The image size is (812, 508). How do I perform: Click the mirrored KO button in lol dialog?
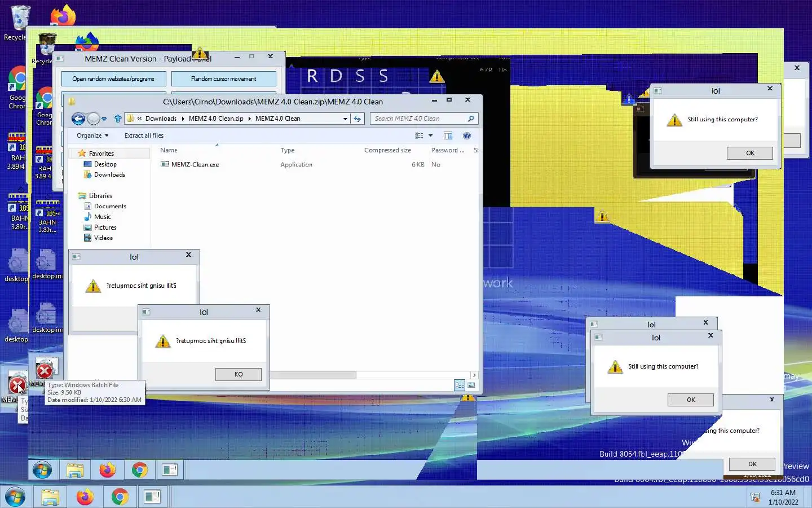[x=239, y=374]
